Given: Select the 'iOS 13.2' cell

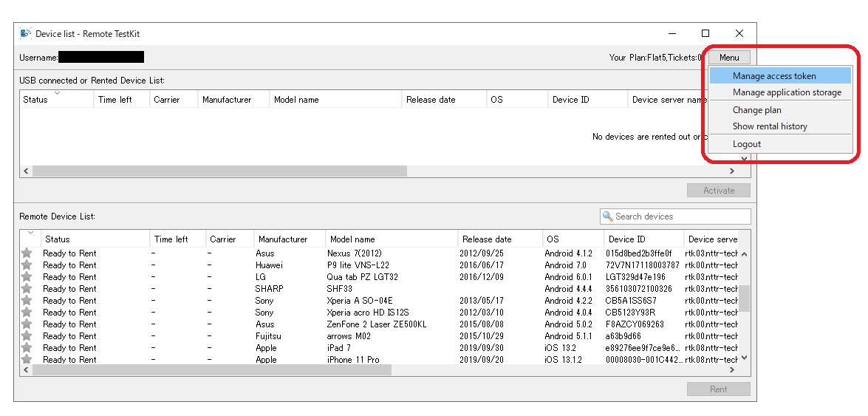Looking at the screenshot, I should pos(560,348).
